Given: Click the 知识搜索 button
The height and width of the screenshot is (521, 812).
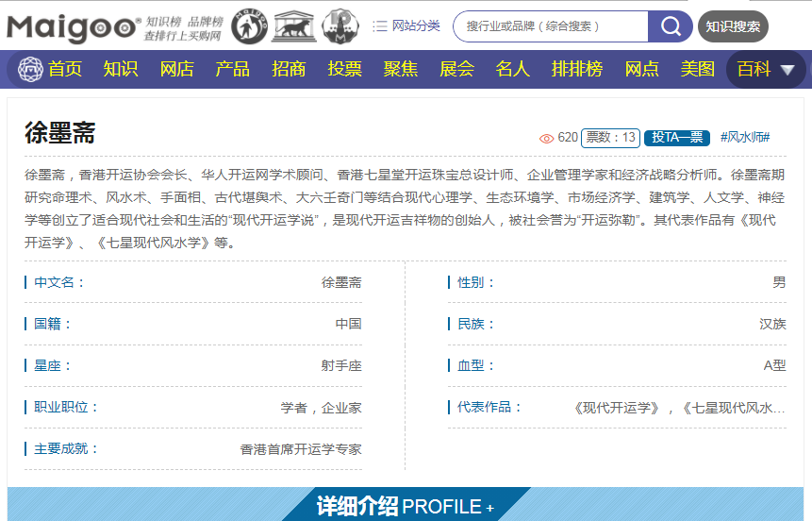Looking at the screenshot, I should coord(733,26).
